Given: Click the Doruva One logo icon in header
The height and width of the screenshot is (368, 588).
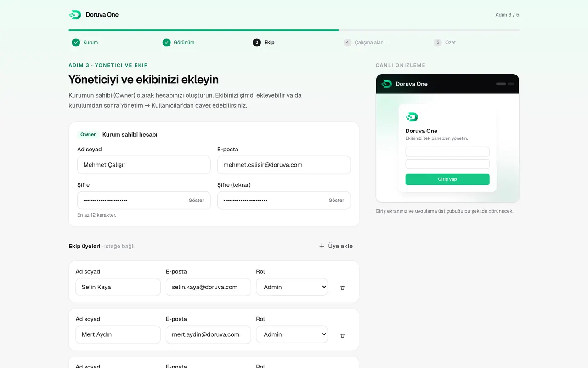Looking at the screenshot, I should tap(75, 15).
